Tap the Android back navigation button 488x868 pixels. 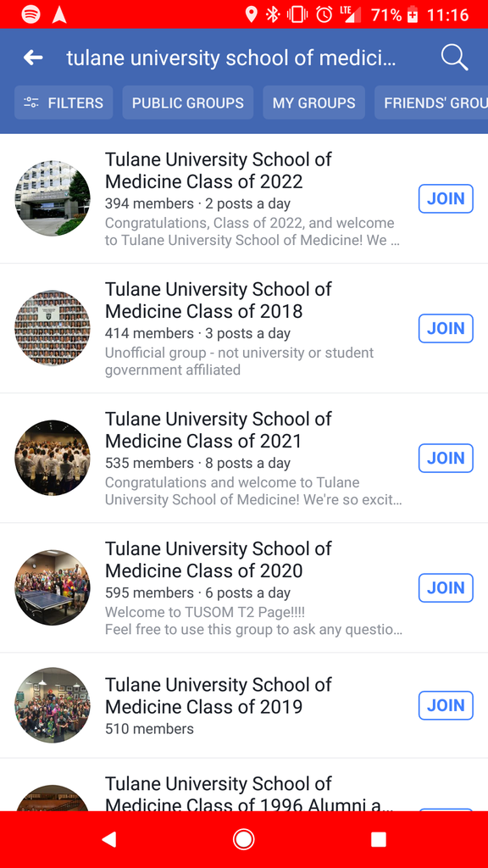tap(109, 839)
